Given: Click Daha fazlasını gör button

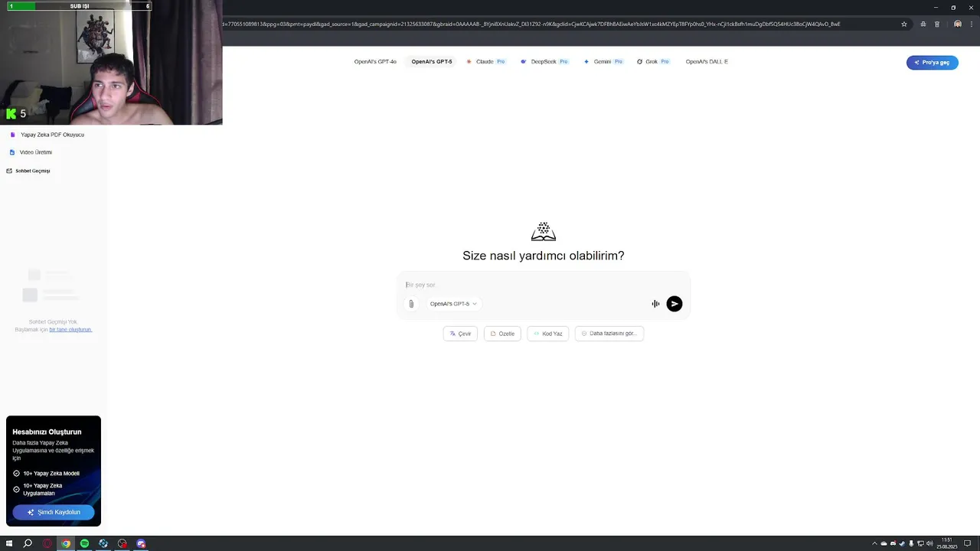Looking at the screenshot, I should click(609, 334).
